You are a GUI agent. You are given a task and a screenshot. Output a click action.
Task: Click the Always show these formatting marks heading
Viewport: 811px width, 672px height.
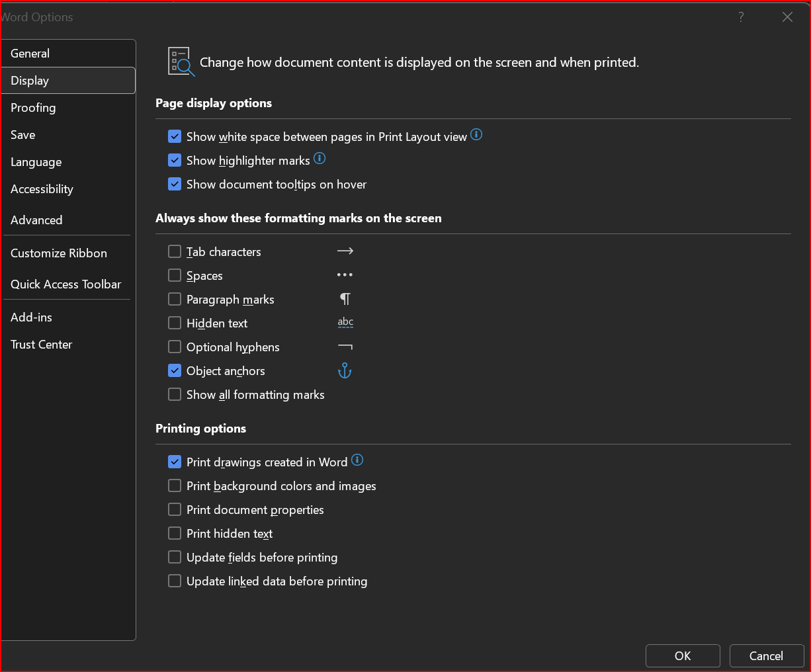click(x=298, y=218)
